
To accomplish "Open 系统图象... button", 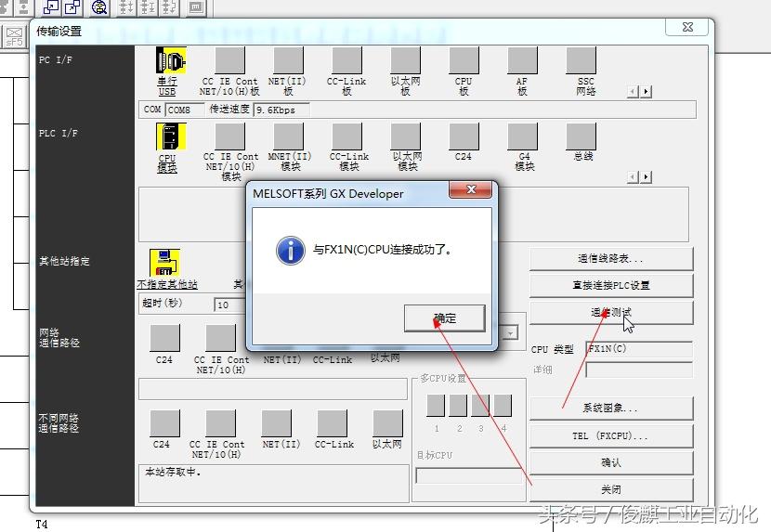I will 611,409.
